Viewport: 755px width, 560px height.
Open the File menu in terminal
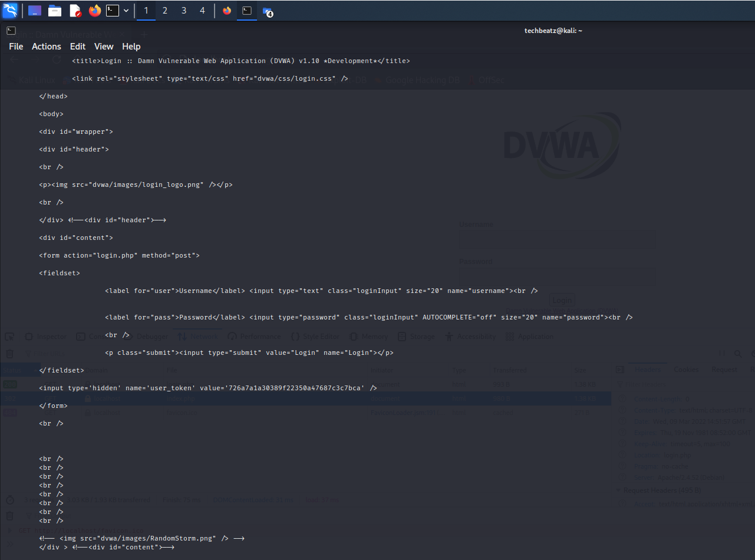tap(16, 47)
